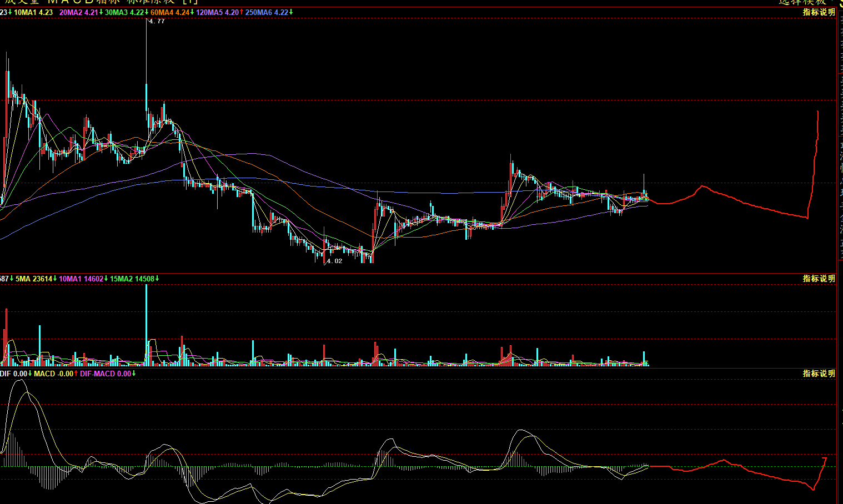This screenshot has width=843, height=504.
Task: Select the 60MA4 4.24 moving average label
Action: click(x=172, y=12)
